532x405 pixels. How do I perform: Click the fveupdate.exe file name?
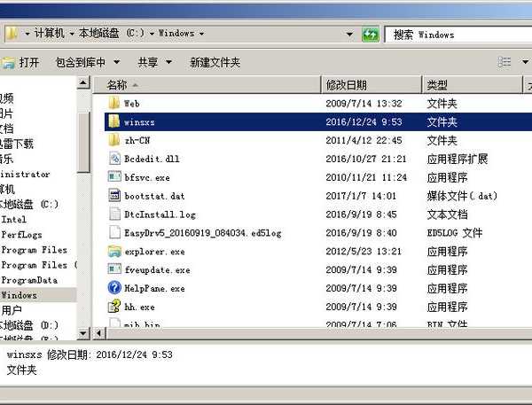coord(158,270)
